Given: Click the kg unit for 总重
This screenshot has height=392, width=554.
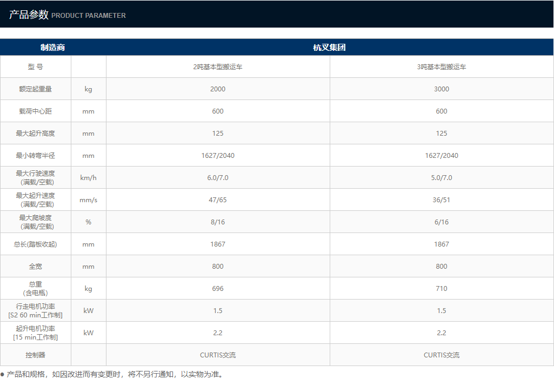Looking at the screenshot, I should pyautogui.click(x=88, y=289).
